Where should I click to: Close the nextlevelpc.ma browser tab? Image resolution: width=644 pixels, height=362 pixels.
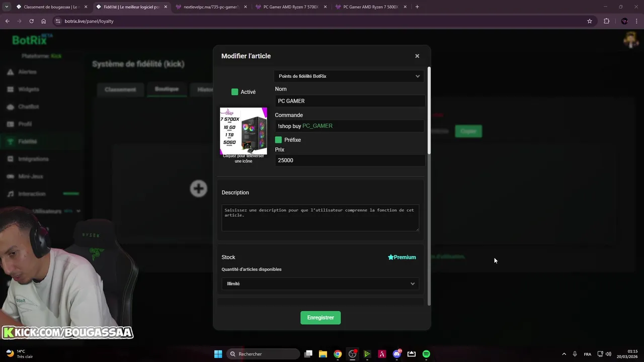click(x=246, y=7)
